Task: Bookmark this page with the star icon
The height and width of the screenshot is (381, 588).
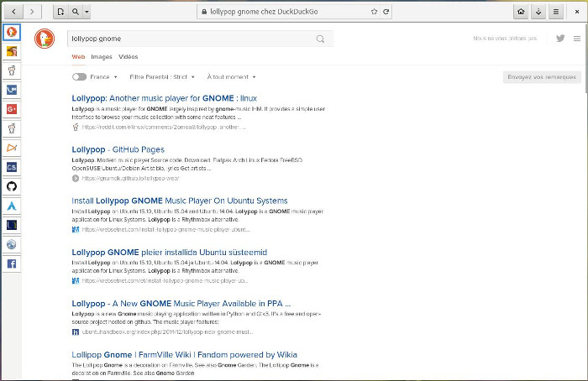Action: [x=374, y=13]
